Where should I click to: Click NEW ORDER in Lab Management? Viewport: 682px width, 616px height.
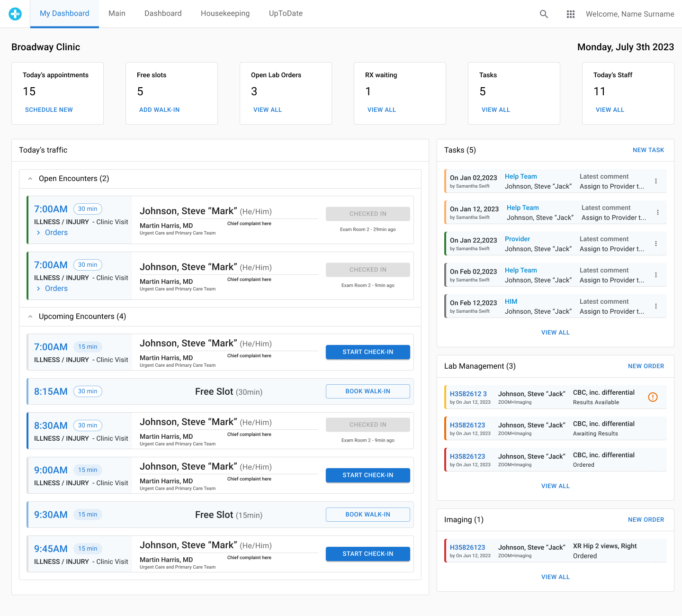tap(646, 366)
